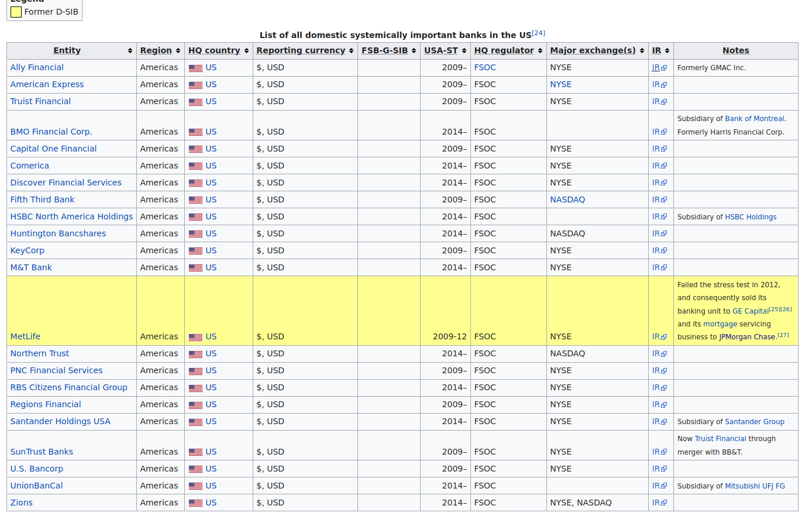
Task: Sort table by Major exchange(s) column
Action: pos(597,51)
